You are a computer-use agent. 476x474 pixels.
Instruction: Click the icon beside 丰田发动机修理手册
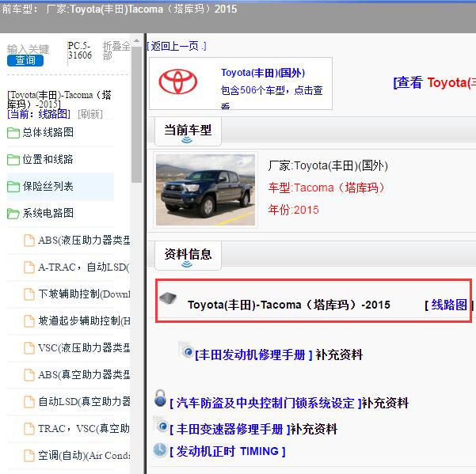(x=186, y=350)
